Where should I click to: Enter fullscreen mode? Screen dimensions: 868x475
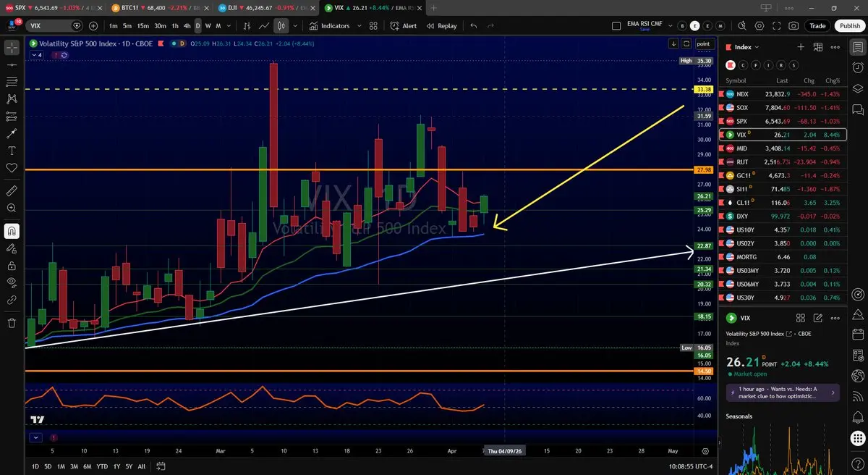(x=777, y=26)
